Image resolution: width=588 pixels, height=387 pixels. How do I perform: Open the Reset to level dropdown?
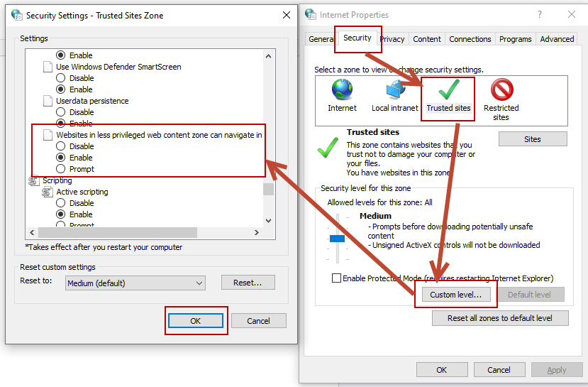135,283
